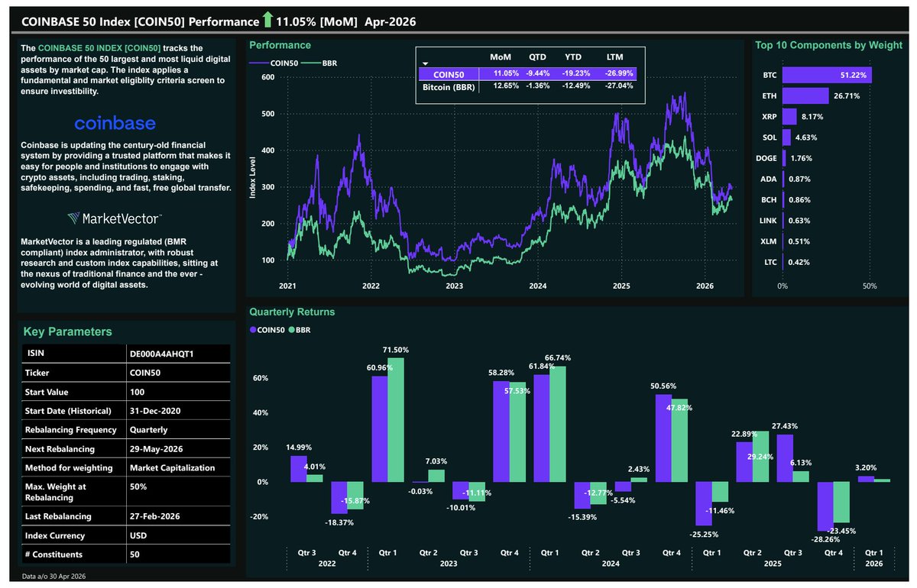Click the Coinbase logo

pyautogui.click(x=115, y=124)
